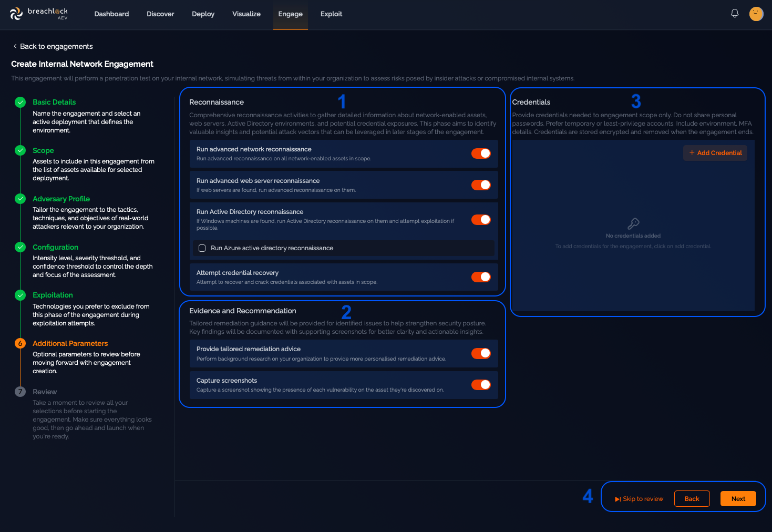Select the Engage tab

pos(291,14)
